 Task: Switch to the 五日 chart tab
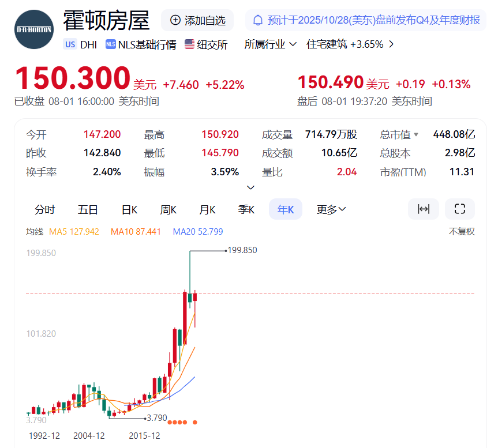tap(88, 209)
